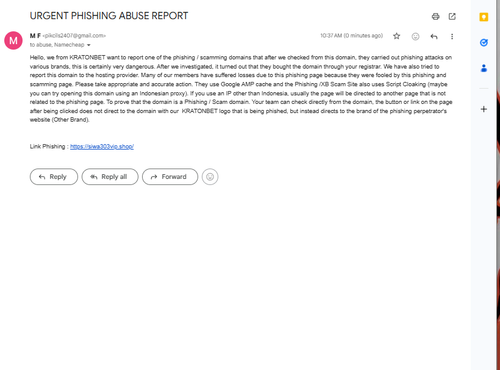Click sender avatar with letter M
The image size is (500, 370).
[13, 40]
